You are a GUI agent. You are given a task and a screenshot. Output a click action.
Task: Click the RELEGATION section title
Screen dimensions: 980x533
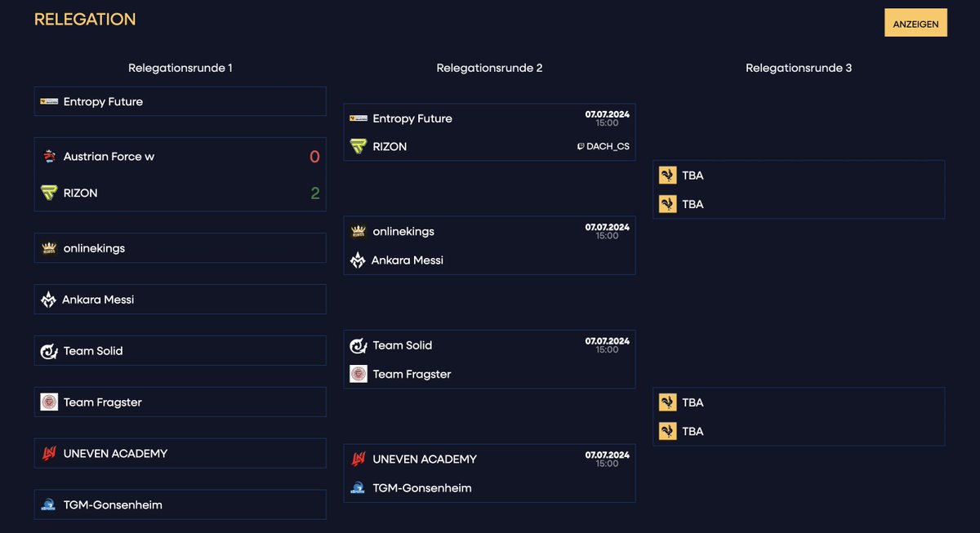point(85,19)
